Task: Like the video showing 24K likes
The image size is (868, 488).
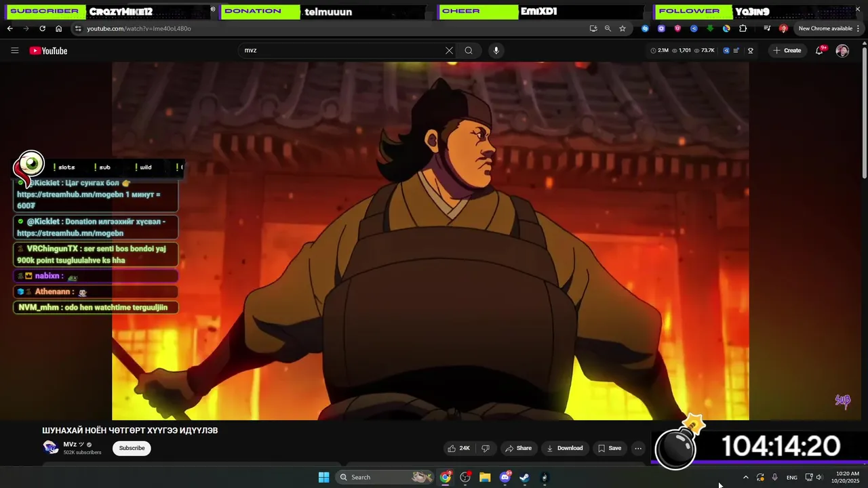Action: click(x=458, y=448)
